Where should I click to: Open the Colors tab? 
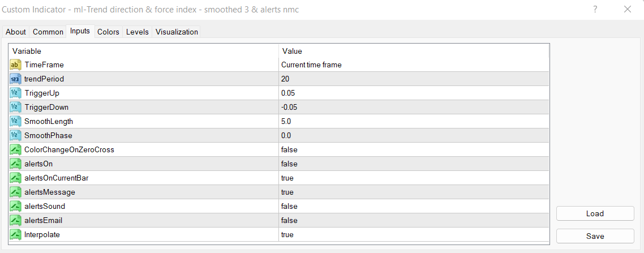108,32
